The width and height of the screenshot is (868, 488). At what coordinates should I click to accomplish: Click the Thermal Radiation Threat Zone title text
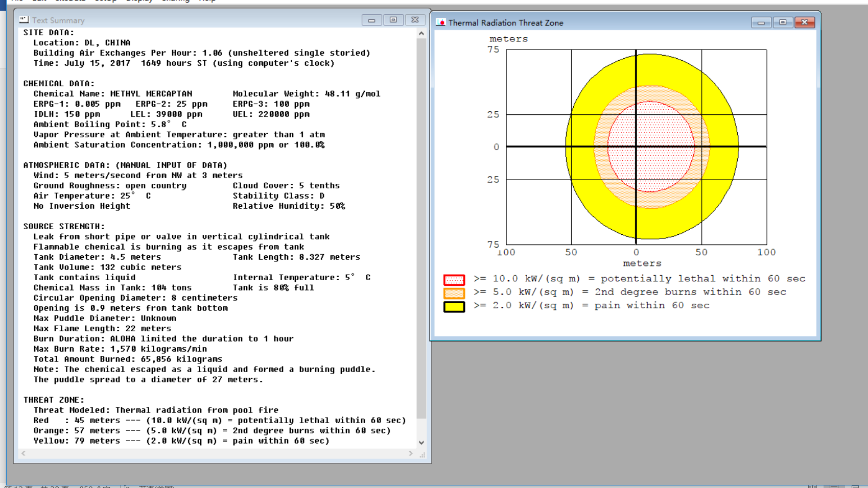pos(506,23)
